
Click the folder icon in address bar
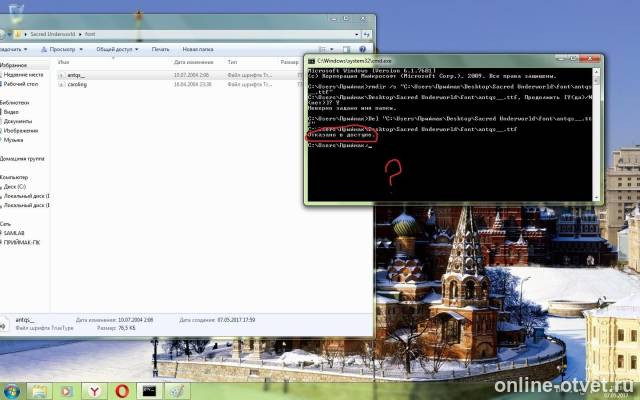point(18,34)
